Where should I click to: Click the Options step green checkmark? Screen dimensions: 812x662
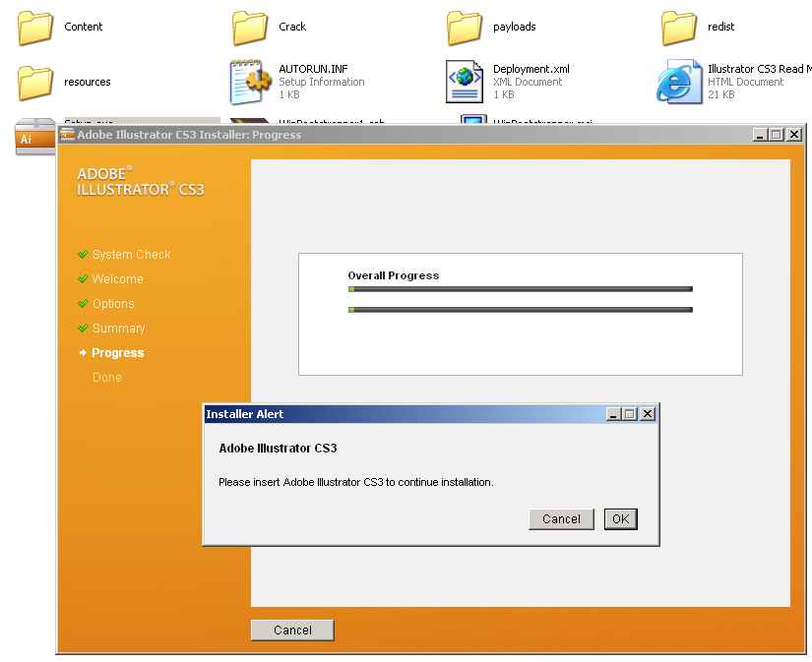[x=83, y=303]
